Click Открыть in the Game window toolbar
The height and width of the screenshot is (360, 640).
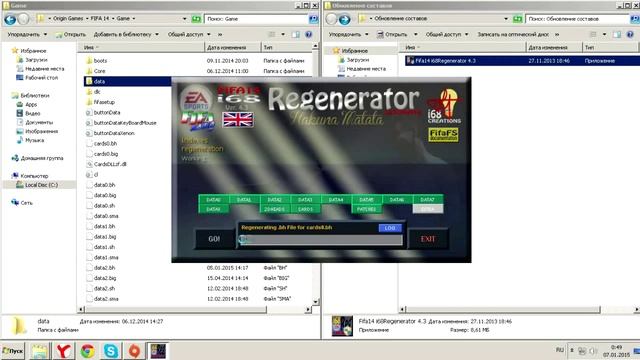[71, 34]
